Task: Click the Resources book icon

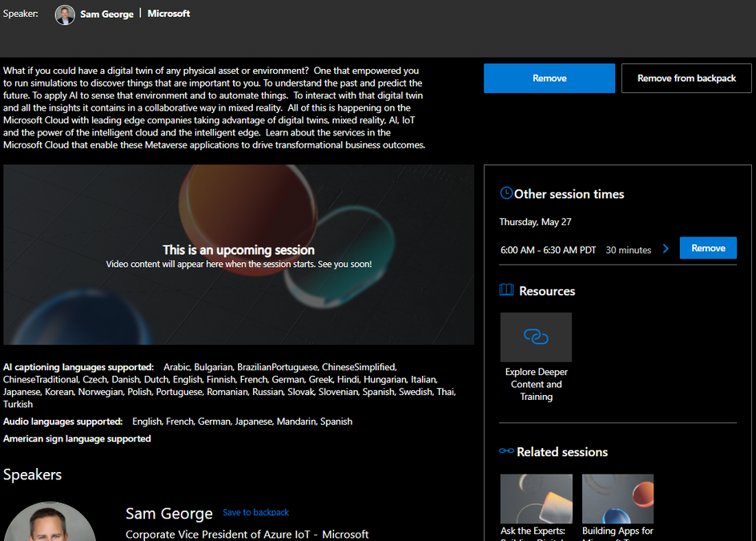Action: (x=506, y=289)
